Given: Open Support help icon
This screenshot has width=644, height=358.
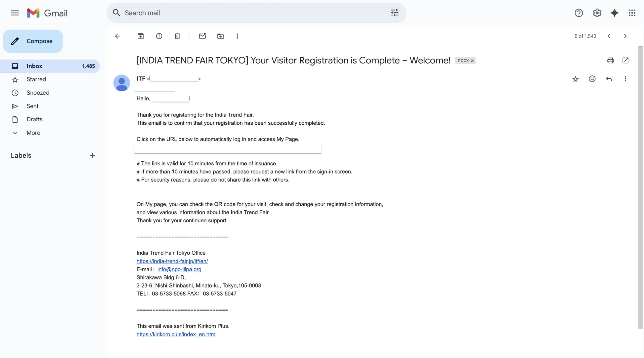Looking at the screenshot, I should tap(579, 13).
